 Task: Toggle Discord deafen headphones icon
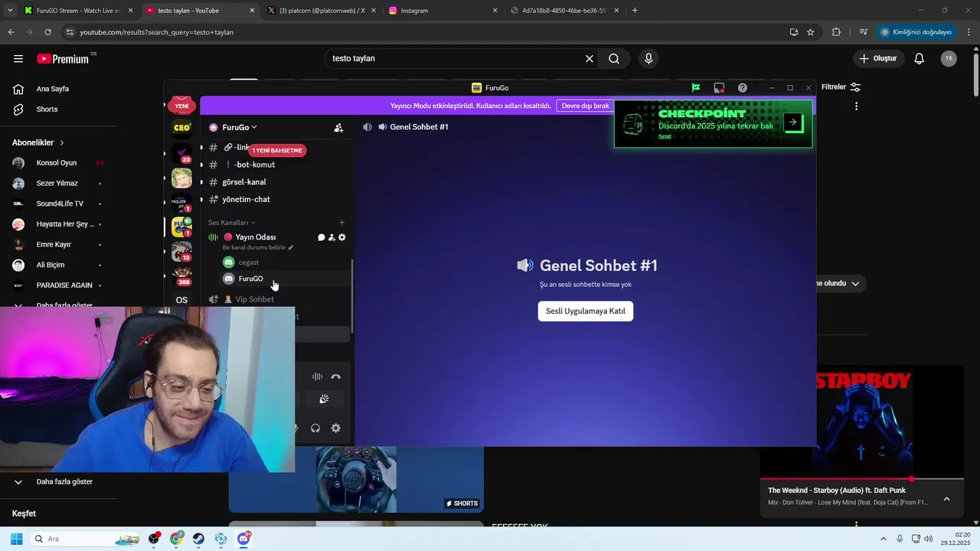pyautogui.click(x=315, y=429)
